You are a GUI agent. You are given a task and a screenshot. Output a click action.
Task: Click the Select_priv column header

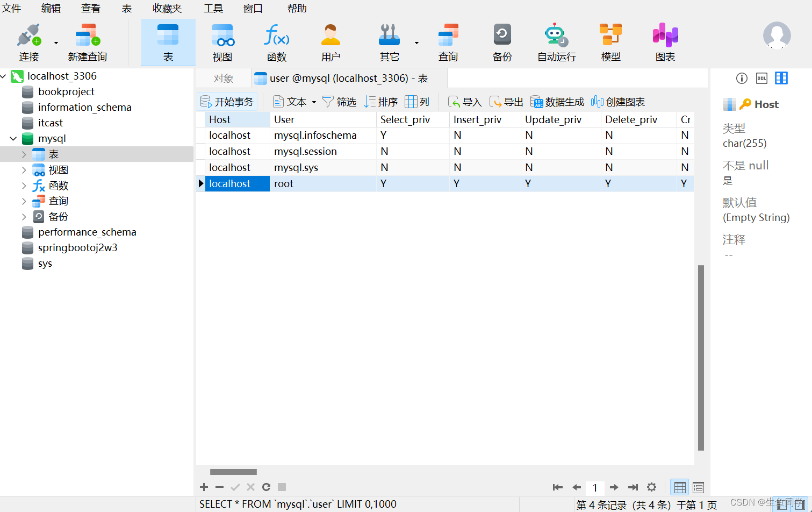[412, 119]
